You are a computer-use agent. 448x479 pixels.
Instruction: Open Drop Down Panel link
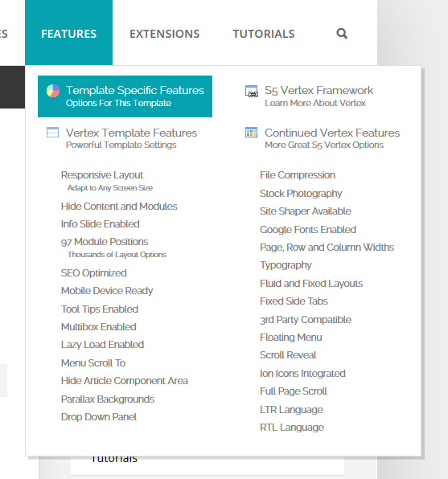(x=99, y=416)
